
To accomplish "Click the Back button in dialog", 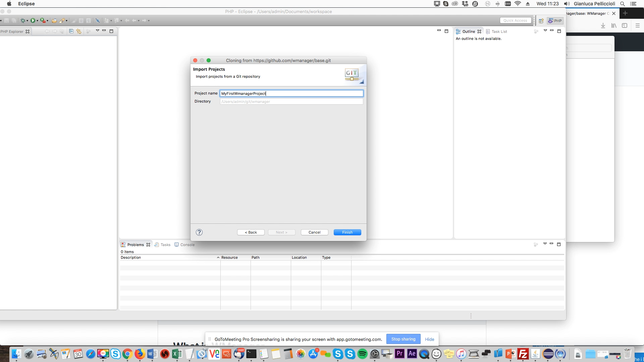I will click(251, 232).
